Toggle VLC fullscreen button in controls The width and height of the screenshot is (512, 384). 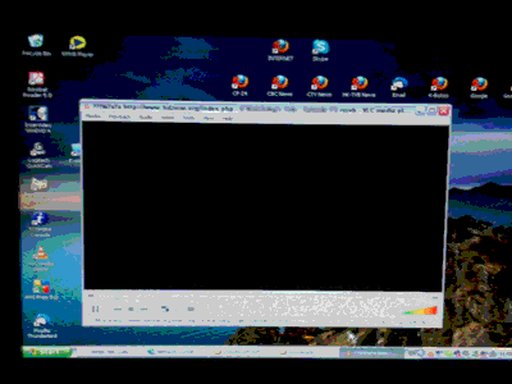[x=165, y=309]
